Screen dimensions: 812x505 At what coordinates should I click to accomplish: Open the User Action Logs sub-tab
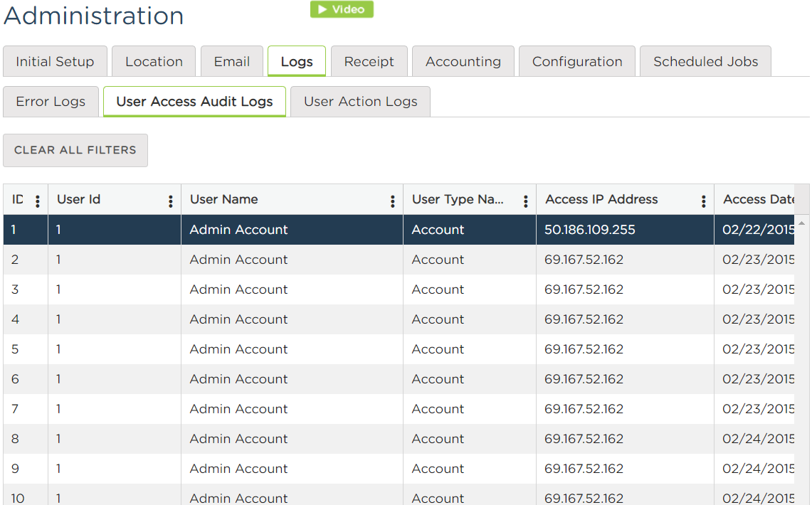coord(360,102)
